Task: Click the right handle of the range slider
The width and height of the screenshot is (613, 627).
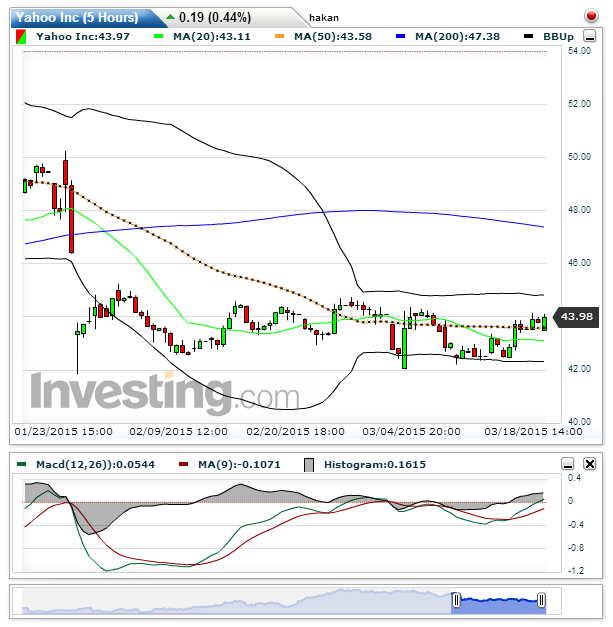Action: pyautogui.click(x=541, y=600)
